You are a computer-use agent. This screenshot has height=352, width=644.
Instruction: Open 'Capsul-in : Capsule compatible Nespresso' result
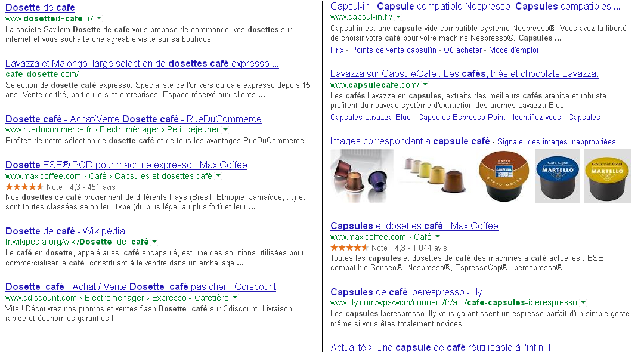click(475, 7)
